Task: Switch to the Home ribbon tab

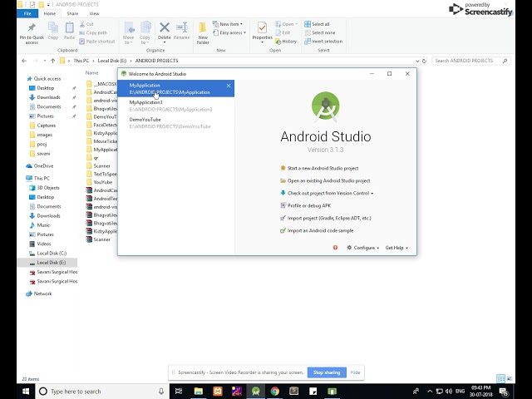Action: click(x=50, y=13)
